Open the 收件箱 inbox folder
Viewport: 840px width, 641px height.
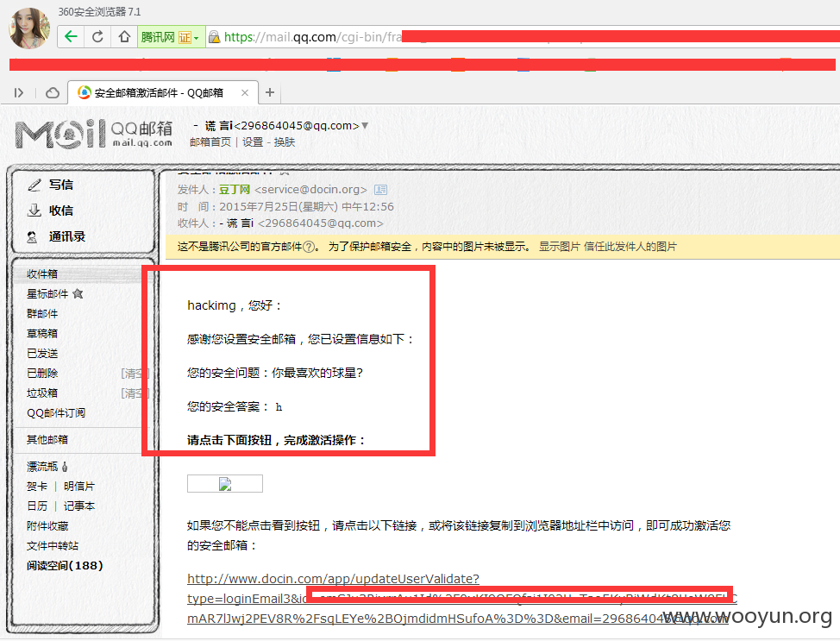[x=42, y=273]
